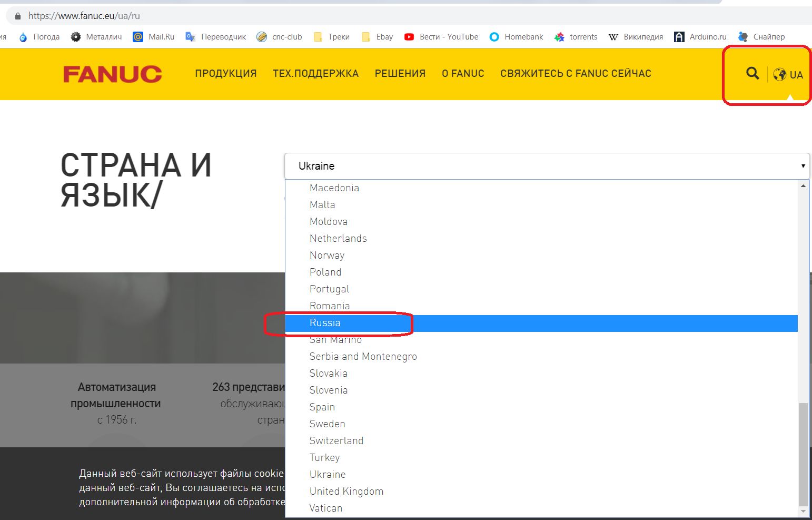
Task: Open the Металлич bookmark
Action: pos(96,37)
